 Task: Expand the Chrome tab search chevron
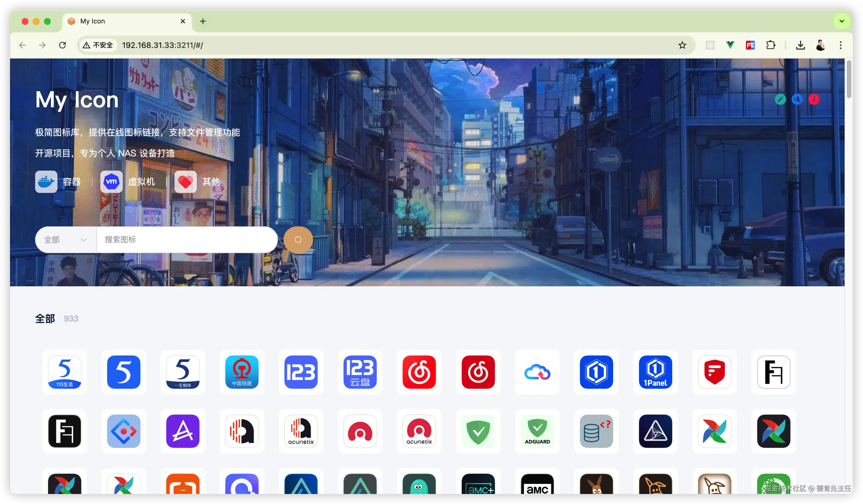tap(842, 21)
